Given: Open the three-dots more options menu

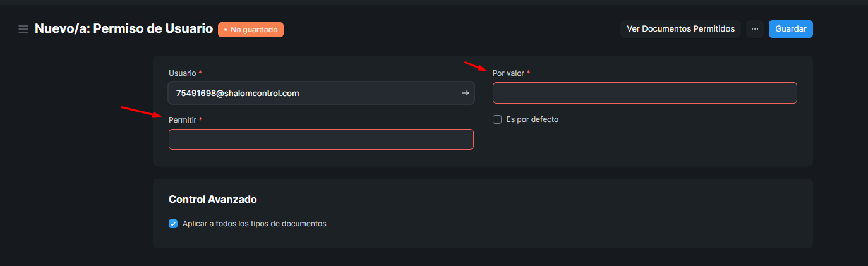Looking at the screenshot, I should click(x=755, y=29).
